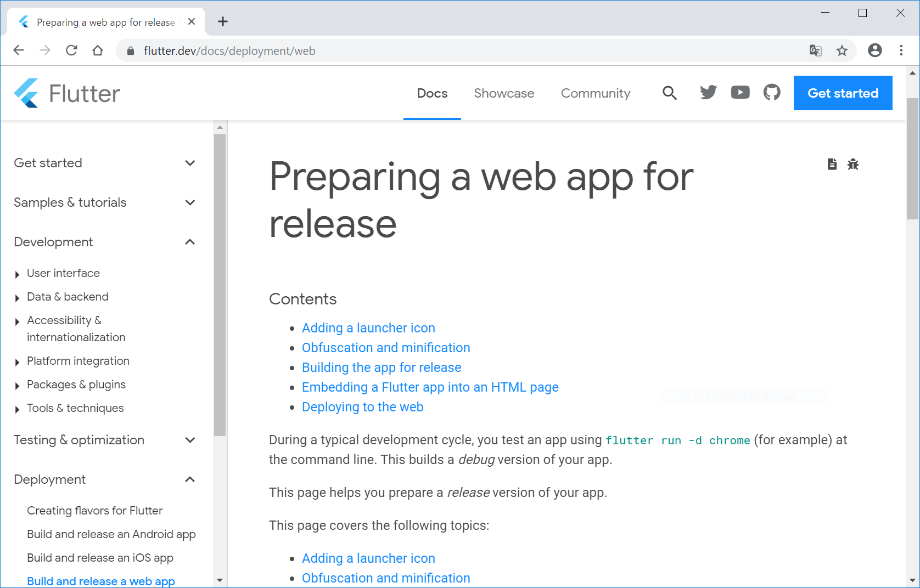Expand the Get started sidebar section
Screen dimensions: 920x588
tap(190, 163)
